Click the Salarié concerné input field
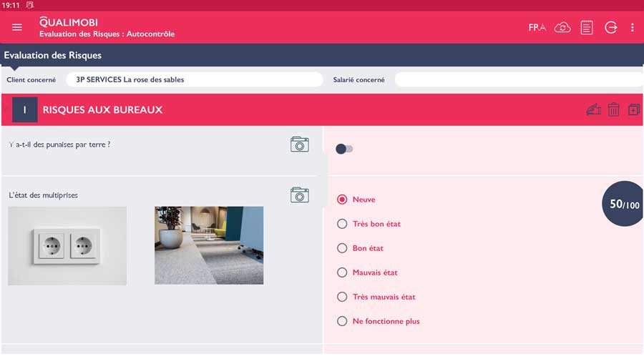 click(519, 79)
